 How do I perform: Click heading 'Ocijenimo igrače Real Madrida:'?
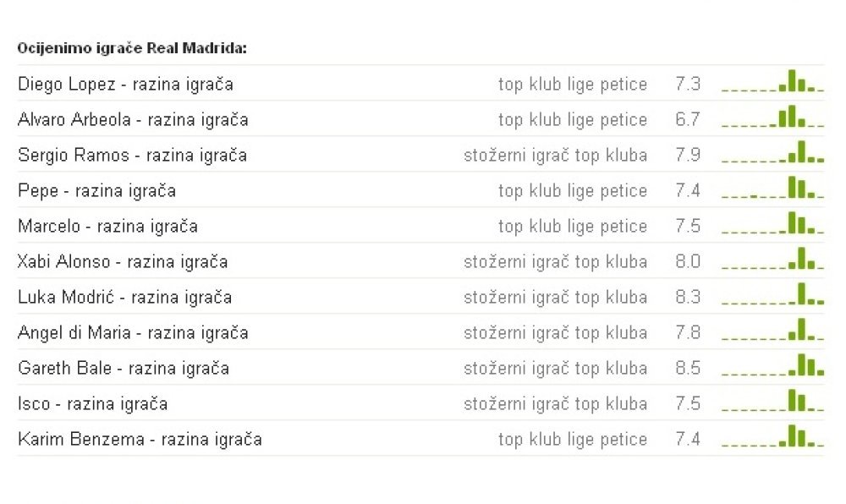point(132,48)
